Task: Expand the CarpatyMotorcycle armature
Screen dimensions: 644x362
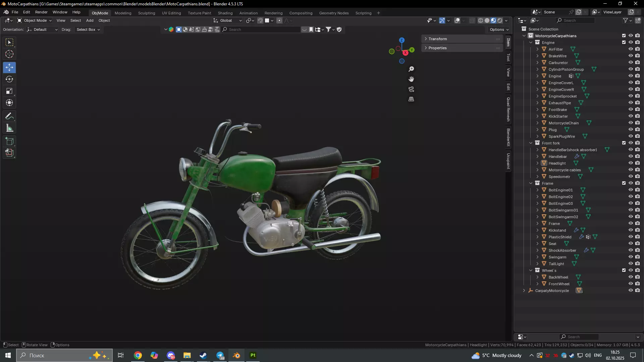Action: coord(524,291)
